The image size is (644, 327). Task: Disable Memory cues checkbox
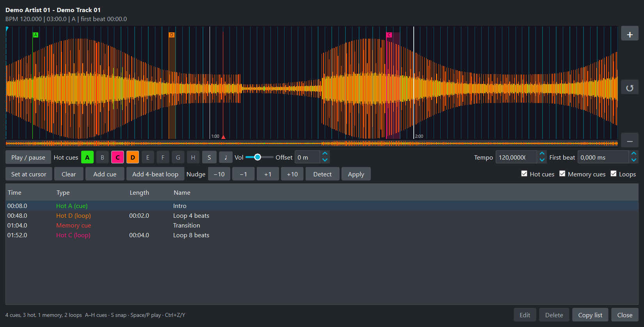(562, 174)
